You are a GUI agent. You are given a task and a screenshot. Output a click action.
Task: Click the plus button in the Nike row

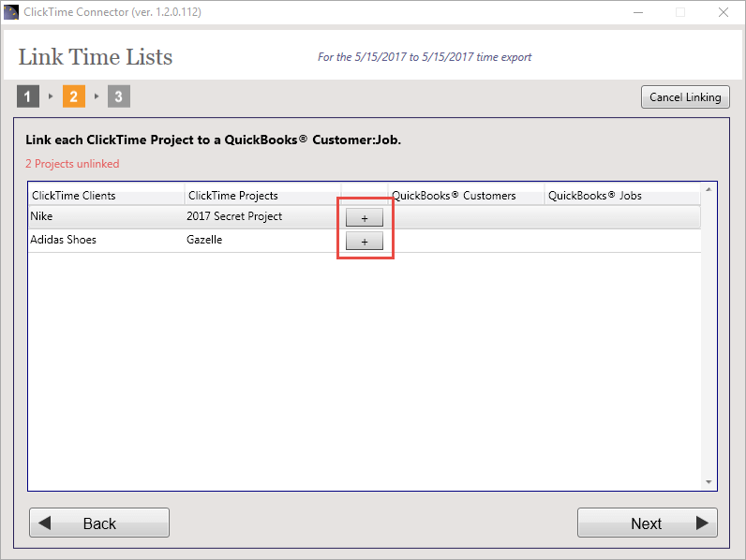click(x=365, y=217)
